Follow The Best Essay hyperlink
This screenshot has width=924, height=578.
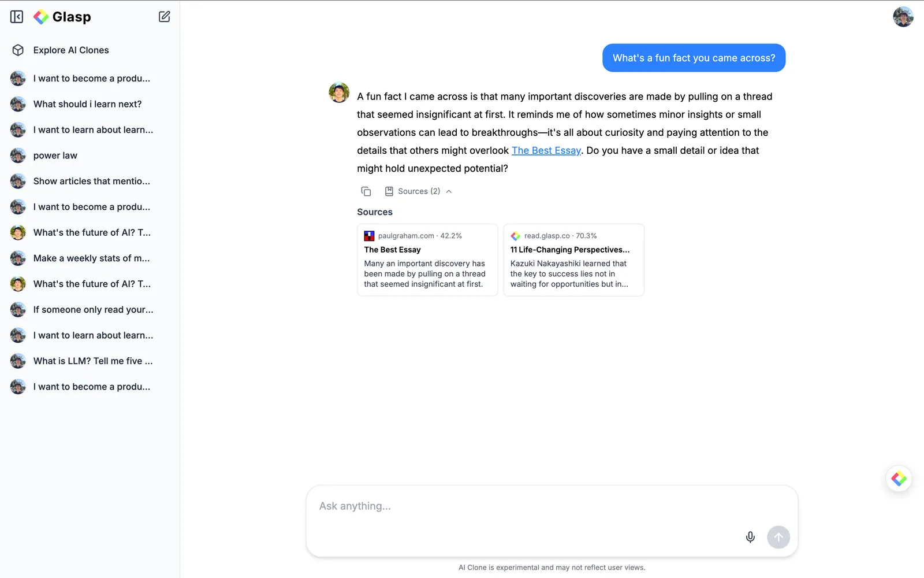pyautogui.click(x=546, y=150)
